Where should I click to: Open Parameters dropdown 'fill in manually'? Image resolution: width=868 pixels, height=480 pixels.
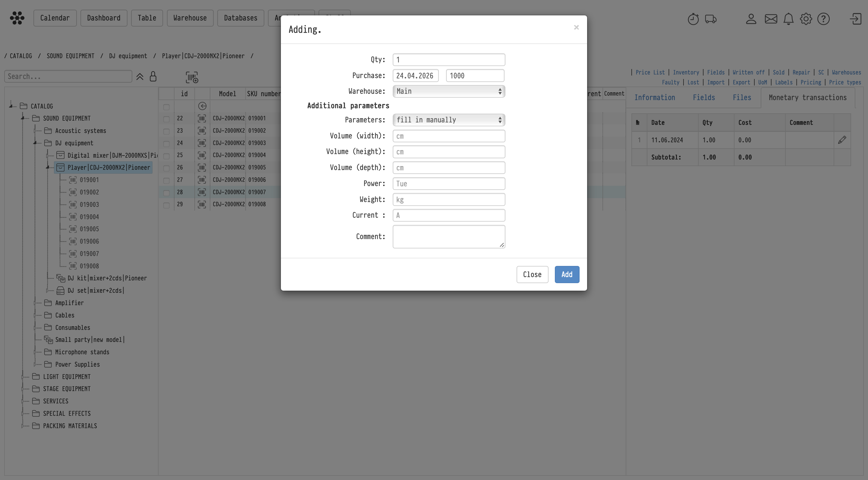tap(448, 120)
